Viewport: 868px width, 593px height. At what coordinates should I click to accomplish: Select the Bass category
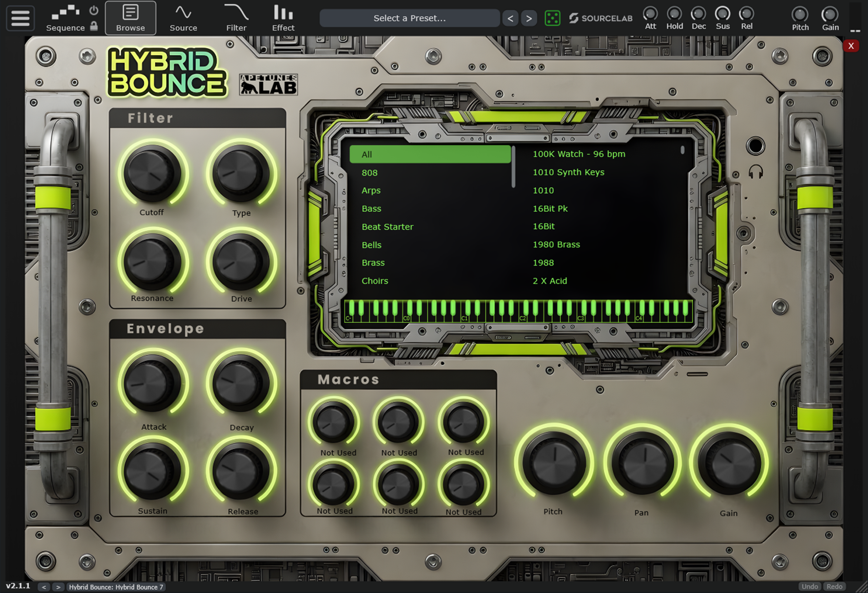tap(371, 209)
